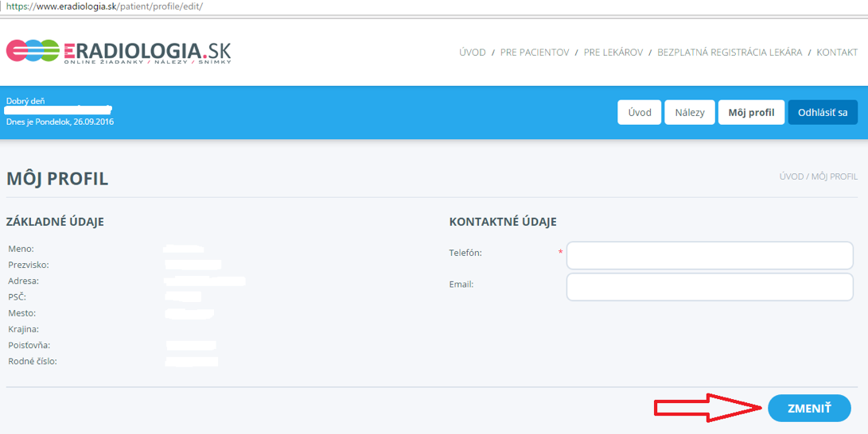Open the PRE LEKÁROV section

(613, 52)
